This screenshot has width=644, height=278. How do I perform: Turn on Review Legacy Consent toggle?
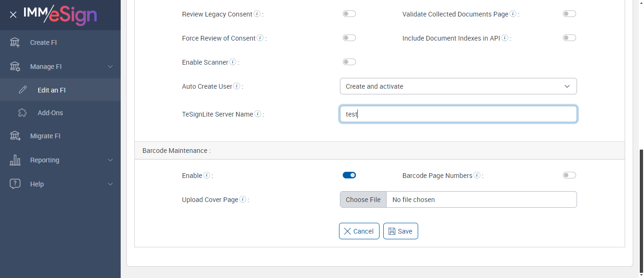[x=349, y=14]
